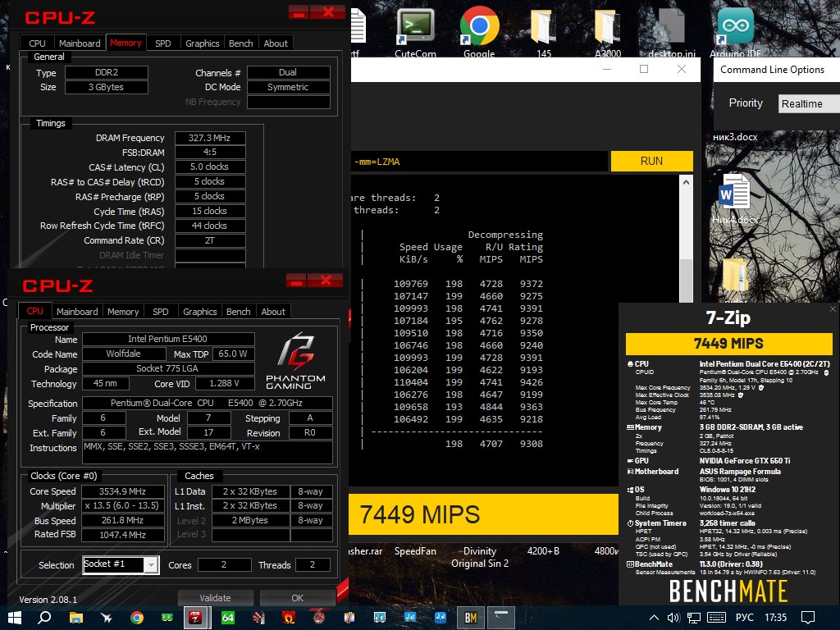This screenshot has width=840, height=630.
Task: Open the Google Chrome desktop shortcut
Action: pyautogui.click(x=479, y=30)
